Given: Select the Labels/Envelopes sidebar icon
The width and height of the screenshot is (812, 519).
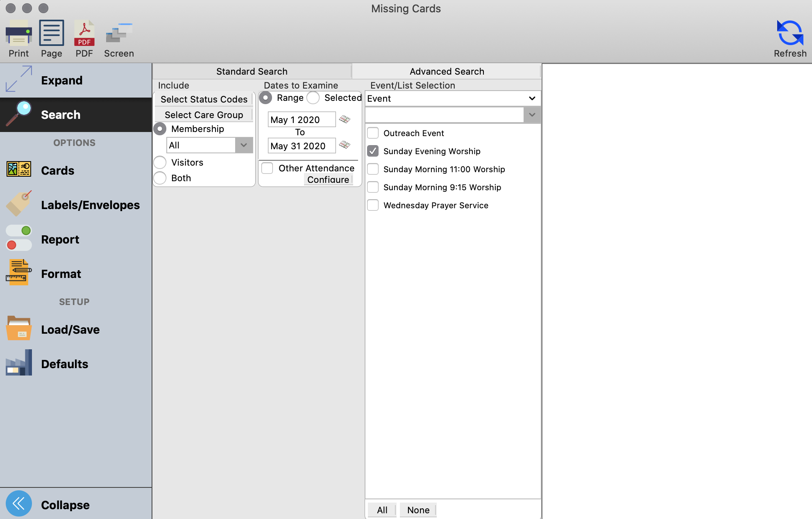Looking at the screenshot, I should pyautogui.click(x=19, y=204).
